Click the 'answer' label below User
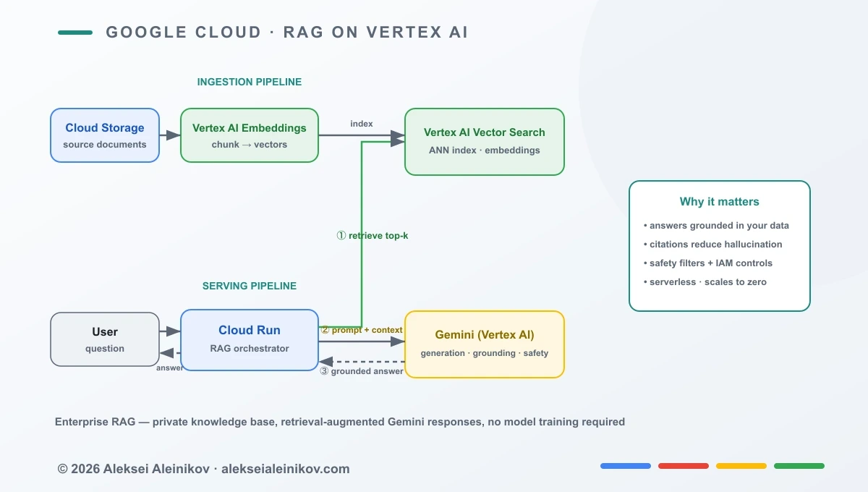Screen dimensions: 868x492 click(169, 368)
